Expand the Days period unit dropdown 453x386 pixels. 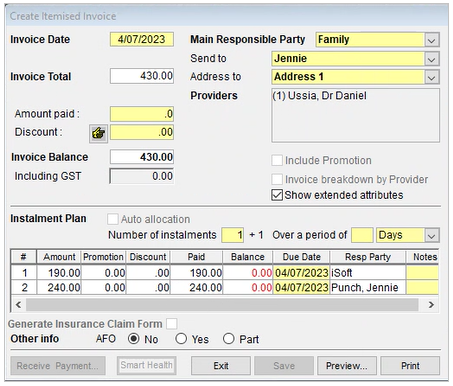pos(432,235)
